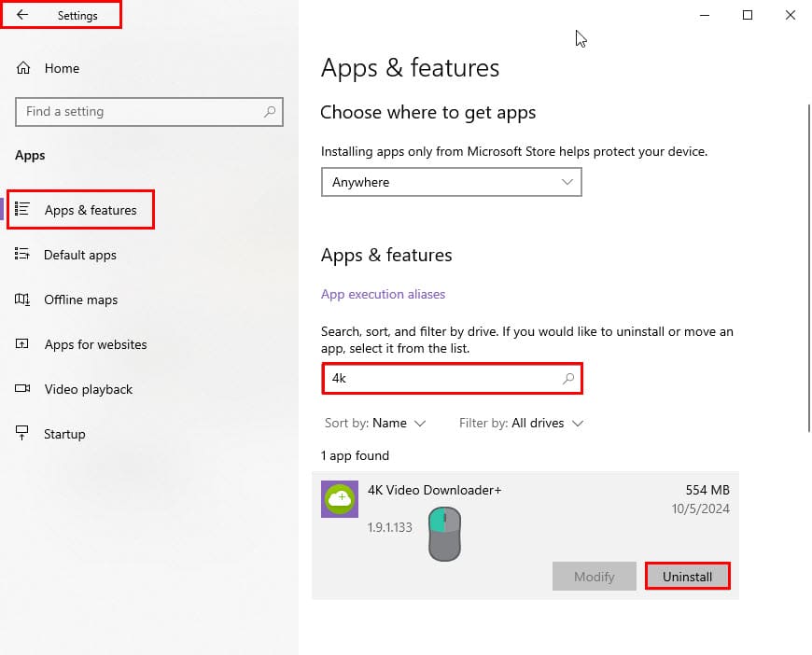The width and height of the screenshot is (812, 655).
Task: Click the Default apps sidebar icon
Action: click(22, 254)
